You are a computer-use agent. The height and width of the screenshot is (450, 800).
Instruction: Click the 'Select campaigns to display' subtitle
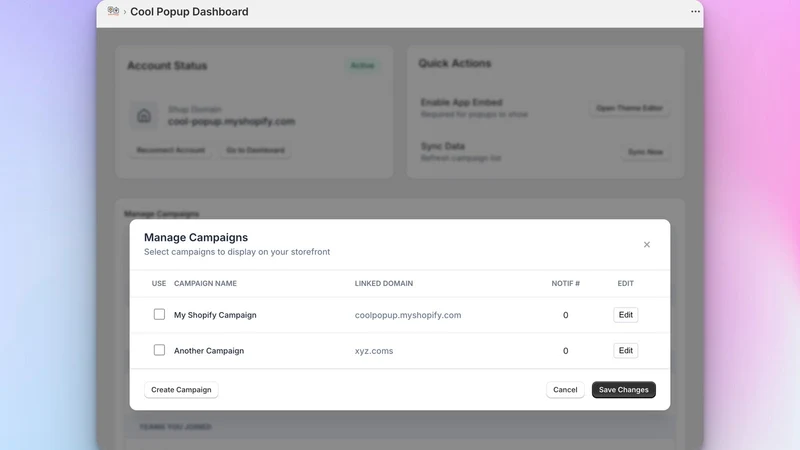(x=237, y=252)
